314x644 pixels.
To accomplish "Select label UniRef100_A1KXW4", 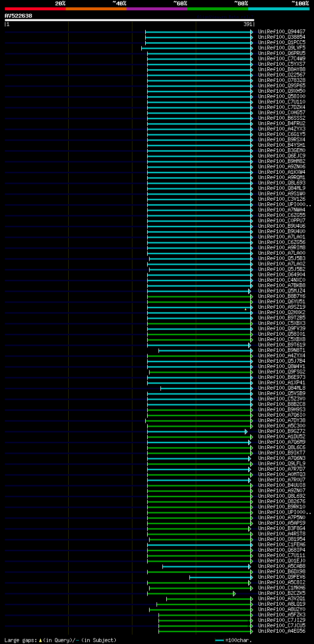I will [x=282, y=172].
